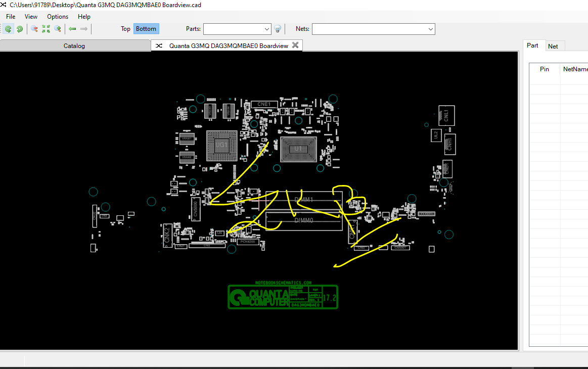Switch to Top board side
The width and height of the screenshot is (588, 369).
pos(125,29)
